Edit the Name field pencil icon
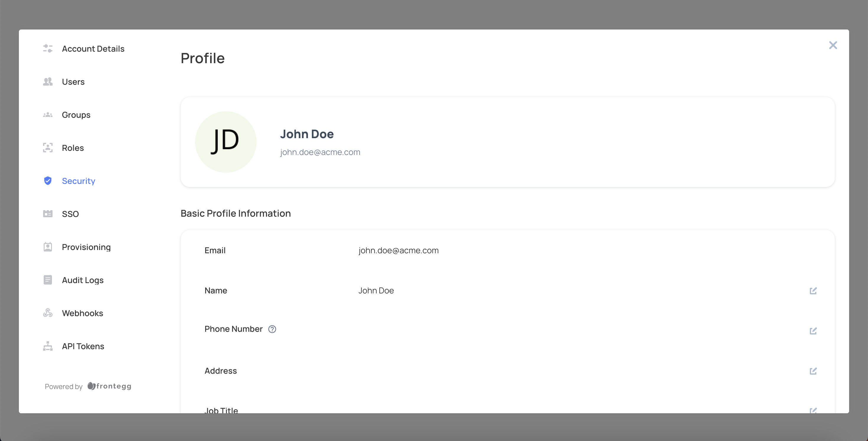This screenshot has width=868, height=441. point(813,291)
